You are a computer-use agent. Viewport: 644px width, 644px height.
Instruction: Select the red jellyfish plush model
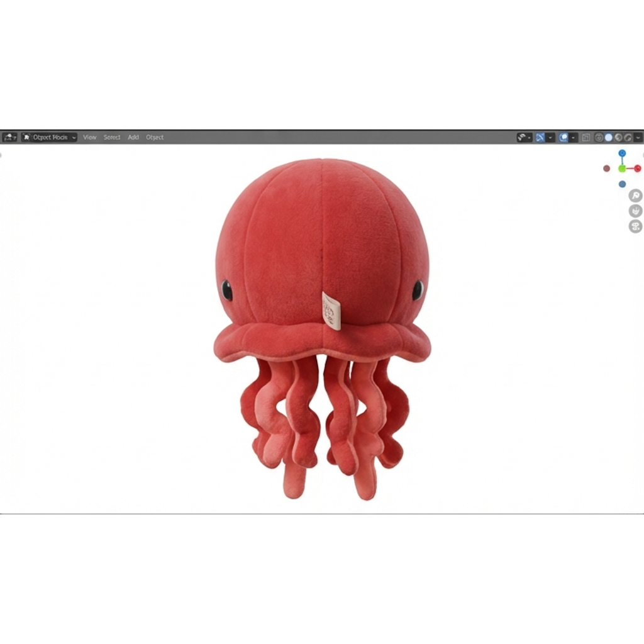click(322, 328)
